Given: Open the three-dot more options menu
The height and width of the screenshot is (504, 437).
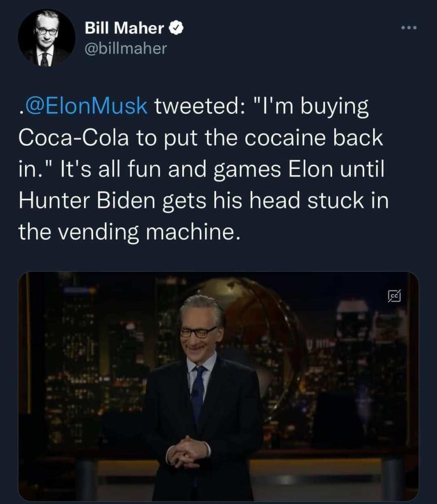Looking at the screenshot, I should (409, 28).
